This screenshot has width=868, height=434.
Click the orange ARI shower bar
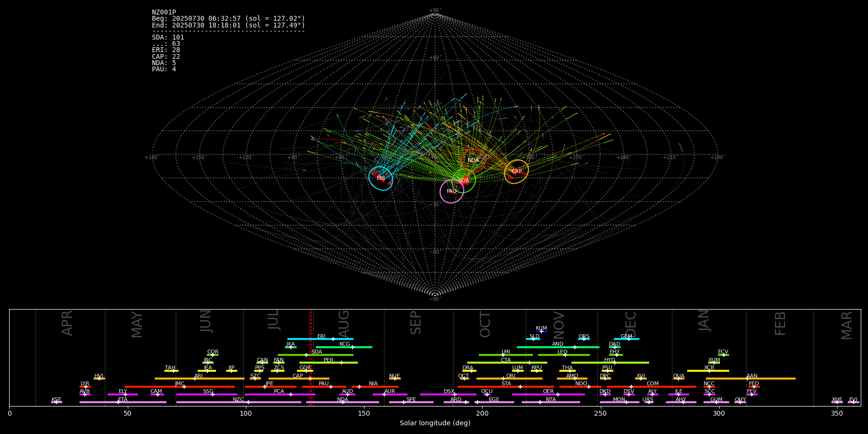click(199, 379)
